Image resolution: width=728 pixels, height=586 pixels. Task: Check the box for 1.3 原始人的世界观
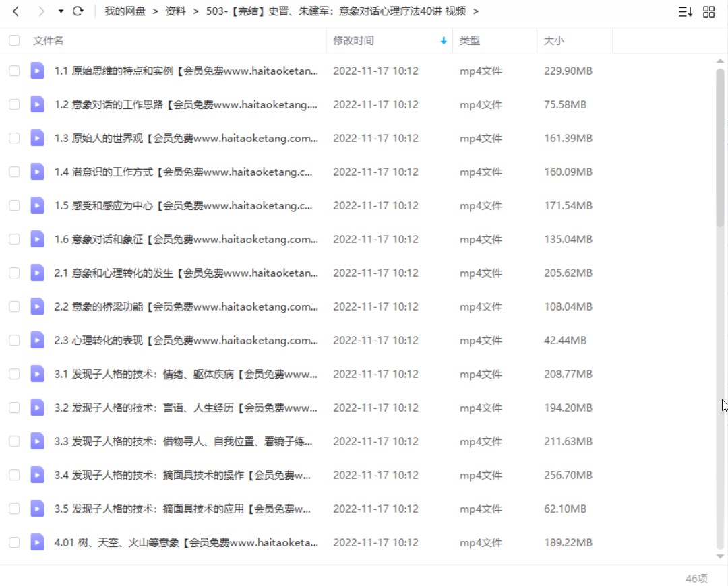point(14,138)
